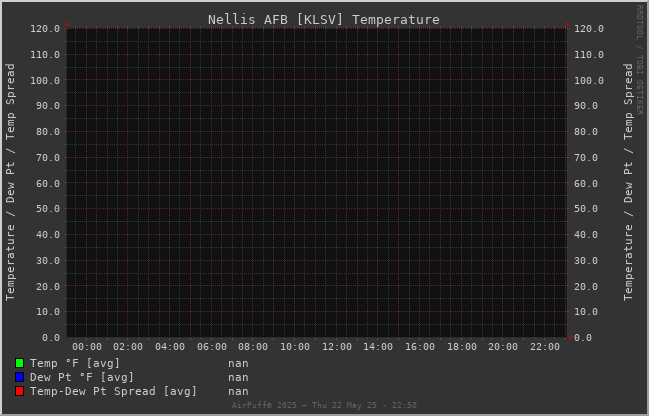
Task: Click the red Temp-Dew Pt Spread swatch
Action: [19, 391]
